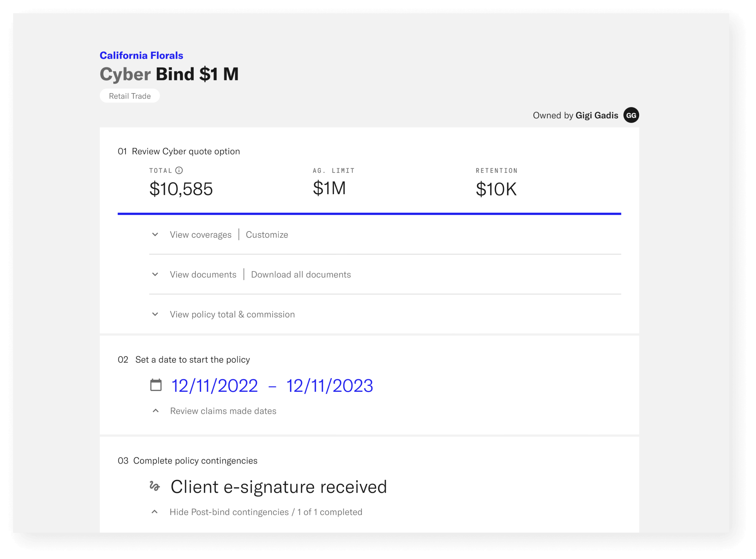
Task: Click the policy end date 12/11/2023
Action: click(x=329, y=386)
